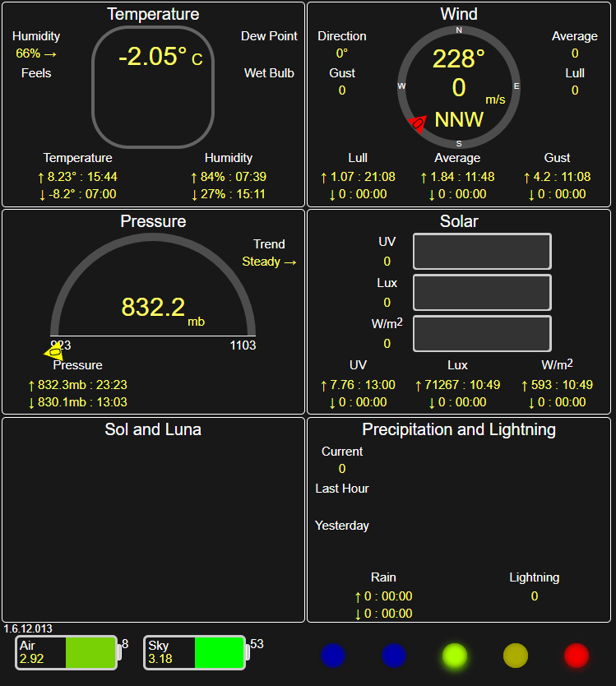Click the W/m² solar radiation bar

482,334
